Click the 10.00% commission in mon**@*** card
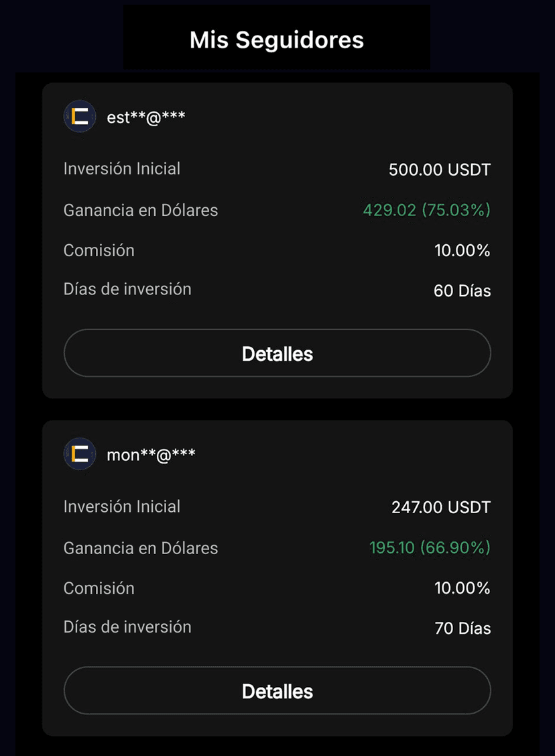Viewport: 555px width, 756px height. (x=462, y=588)
